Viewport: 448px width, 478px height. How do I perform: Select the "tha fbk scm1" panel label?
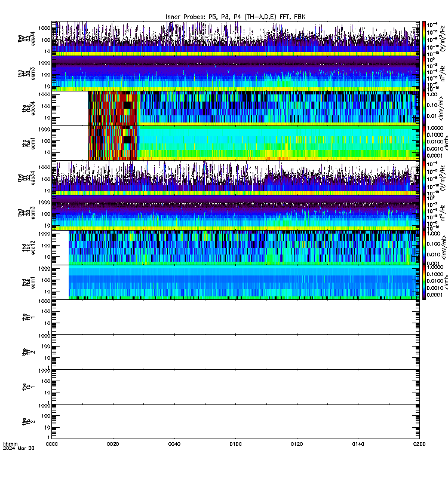point(29,143)
